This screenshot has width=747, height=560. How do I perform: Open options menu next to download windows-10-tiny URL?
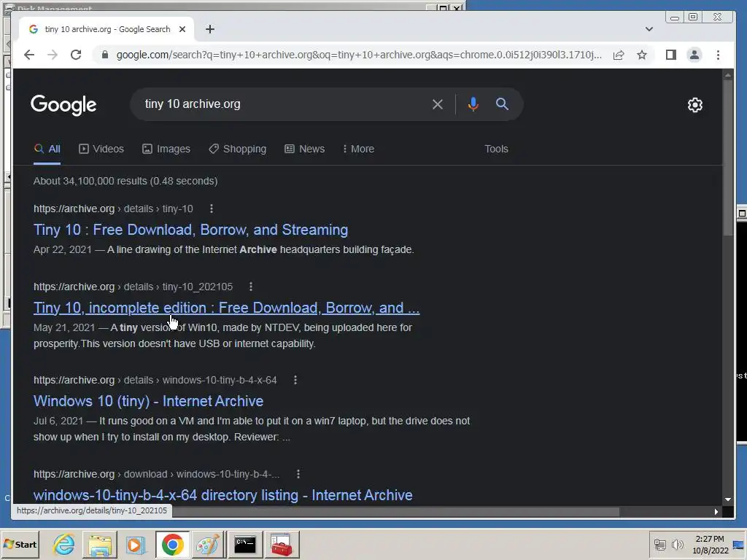(298, 474)
